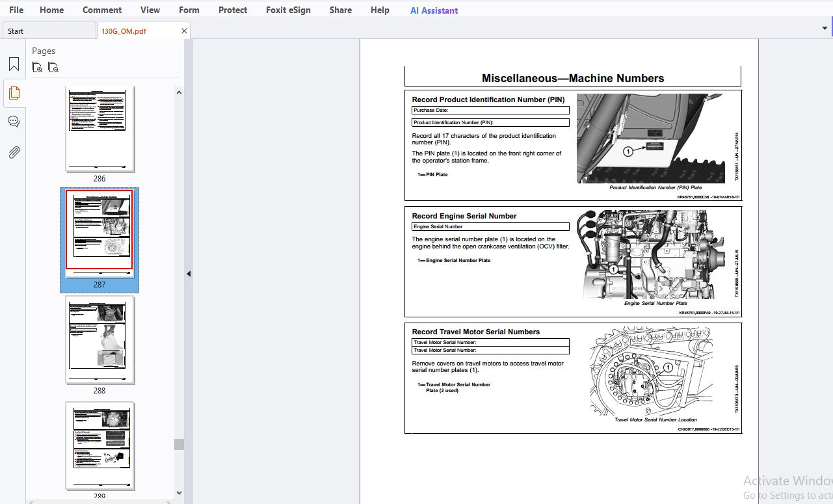This screenshot has width=833, height=504.
Task: Click the enlarge page thumbnails icon
Action: pyautogui.click(x=37, y=67)
